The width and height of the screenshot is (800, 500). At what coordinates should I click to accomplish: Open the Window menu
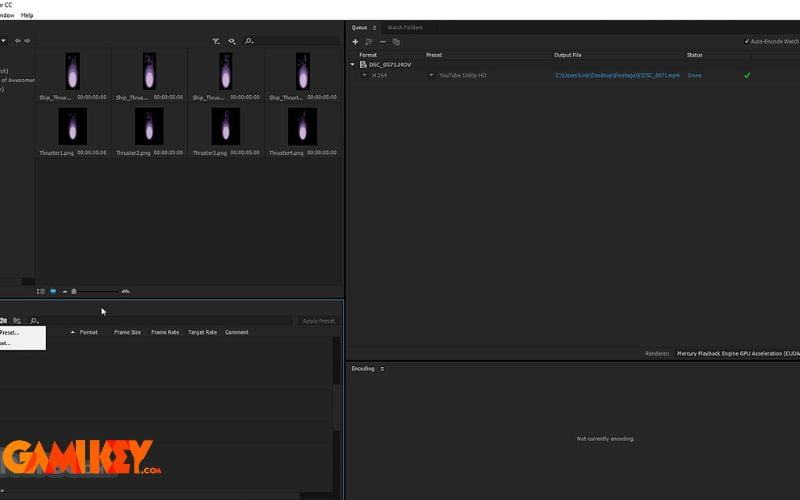[x=7, y=15]
